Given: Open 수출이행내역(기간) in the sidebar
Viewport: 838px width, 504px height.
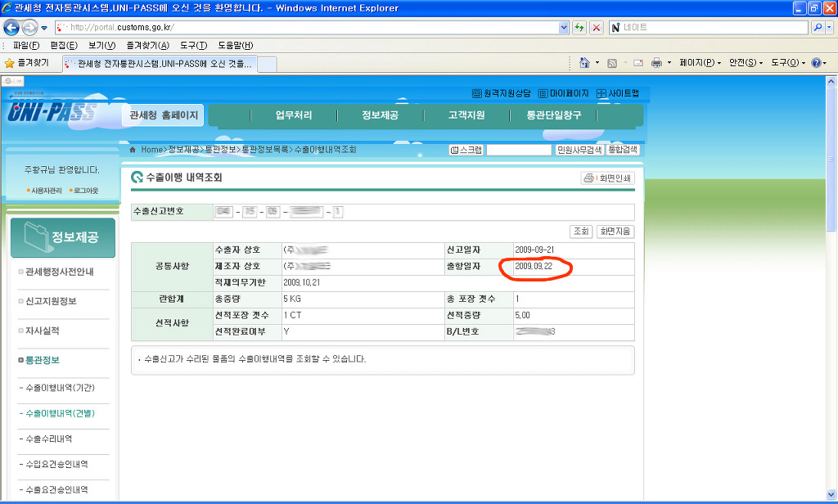Looking at the screenshot, I should pos(61,387).
